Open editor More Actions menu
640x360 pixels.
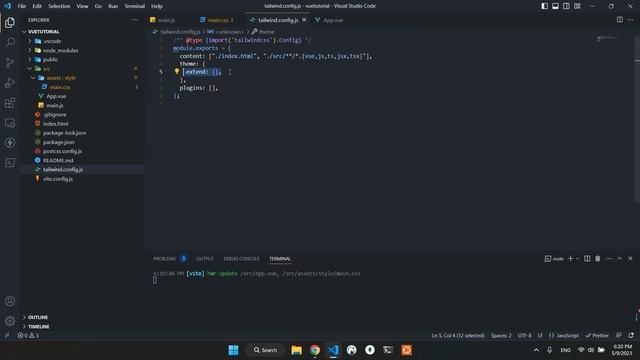pyautogui.click(x=631, y=20)
